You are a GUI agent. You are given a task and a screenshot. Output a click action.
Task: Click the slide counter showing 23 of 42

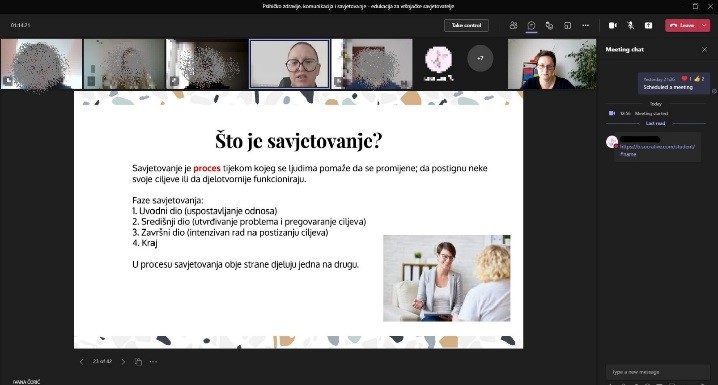[102, 361]
